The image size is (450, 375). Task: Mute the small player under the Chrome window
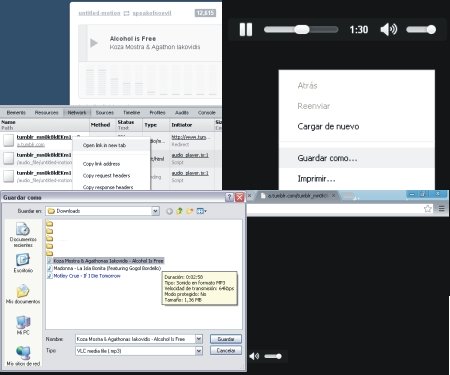[x=254, y=356]
